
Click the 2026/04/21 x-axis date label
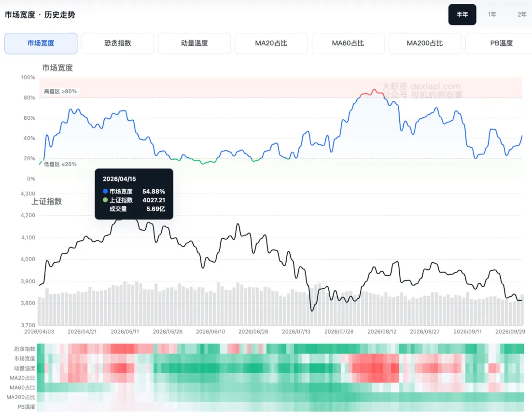tap(82, 332)
